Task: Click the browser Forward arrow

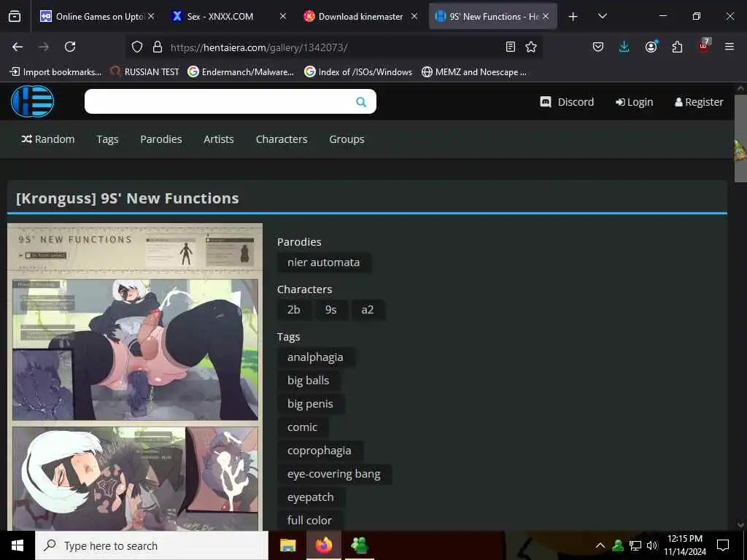Action: coord(43,47)
